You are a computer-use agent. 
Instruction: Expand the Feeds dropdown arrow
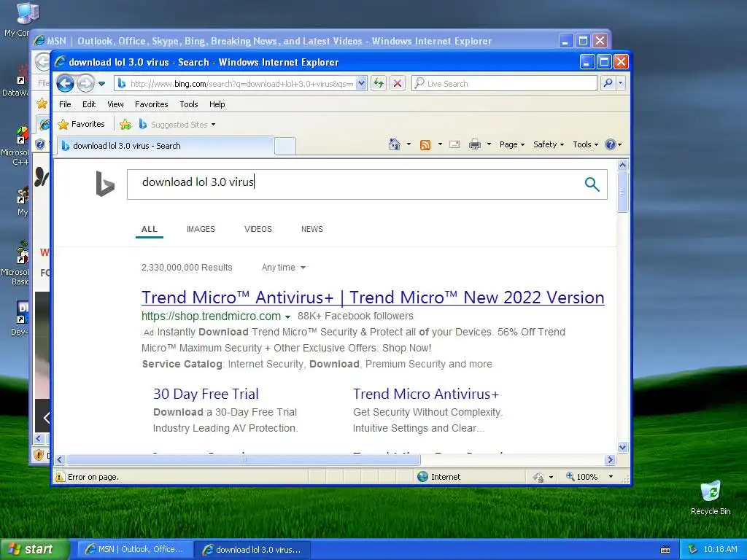click(x=440, y=144)
